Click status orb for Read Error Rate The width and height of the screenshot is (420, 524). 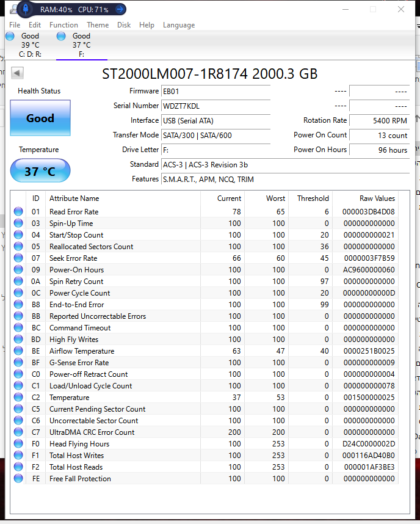pyautogui.click(x=18, y=211)
